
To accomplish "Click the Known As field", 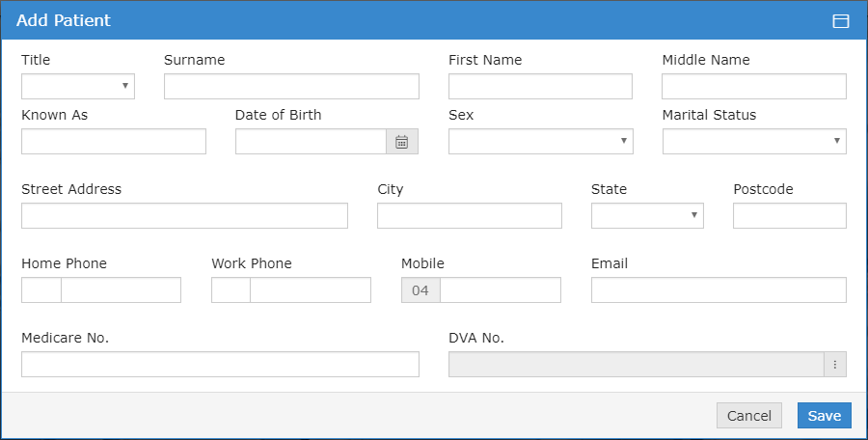I will 114,142.
